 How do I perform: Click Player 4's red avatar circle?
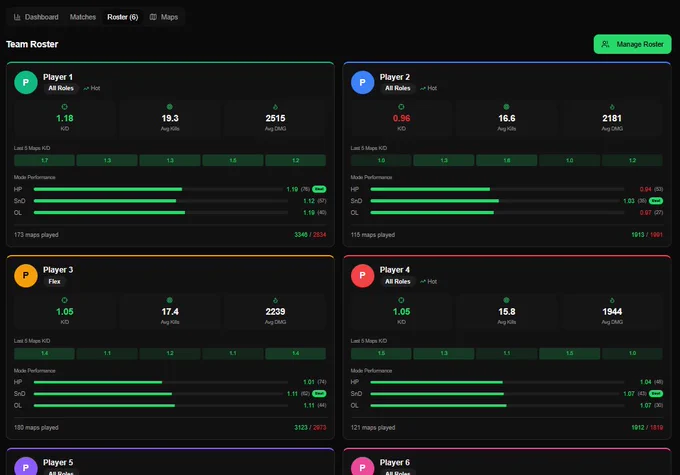tap(363, 275)
